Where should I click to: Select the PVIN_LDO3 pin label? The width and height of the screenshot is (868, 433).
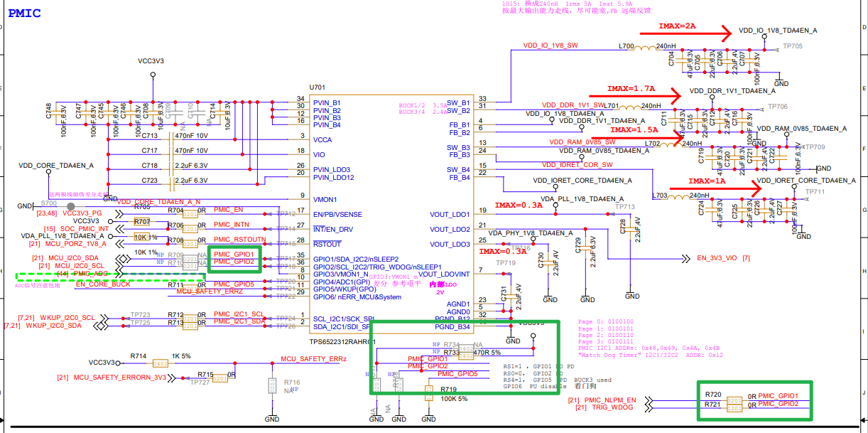coord(332,170)
